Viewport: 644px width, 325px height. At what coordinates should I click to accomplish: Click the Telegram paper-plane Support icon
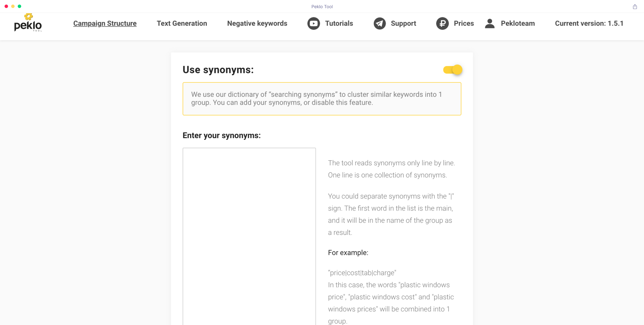point(379,24)
